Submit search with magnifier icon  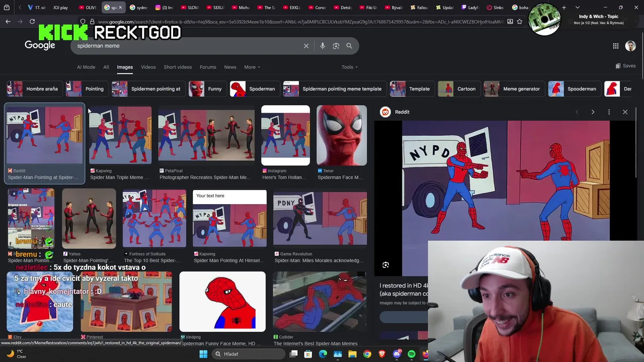click(349, 46)
